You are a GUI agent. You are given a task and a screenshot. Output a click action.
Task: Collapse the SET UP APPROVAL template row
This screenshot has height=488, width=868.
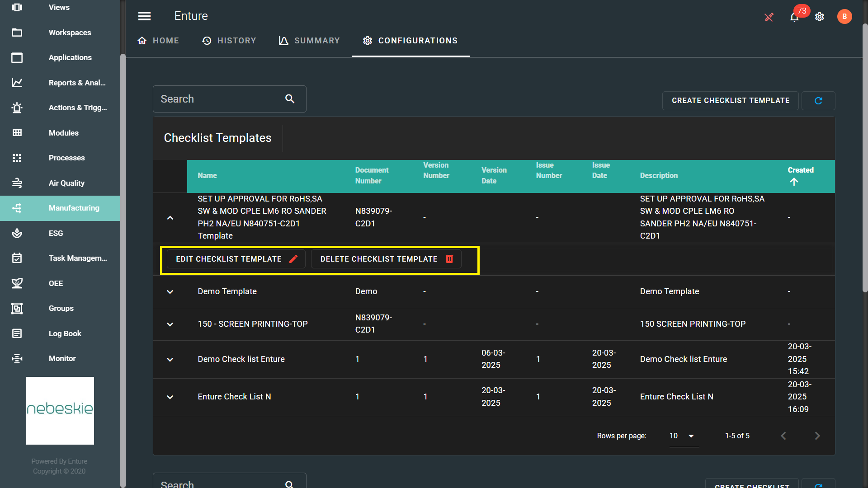[170, 218]
